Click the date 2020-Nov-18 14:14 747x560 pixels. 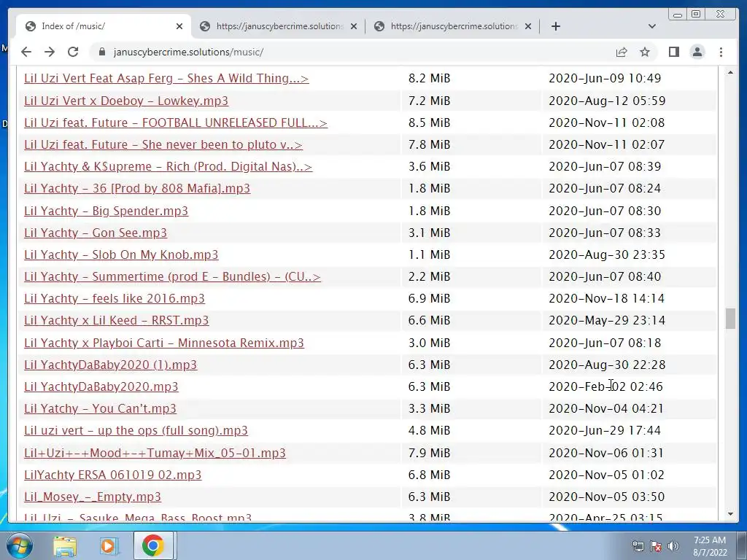[606, 298]
